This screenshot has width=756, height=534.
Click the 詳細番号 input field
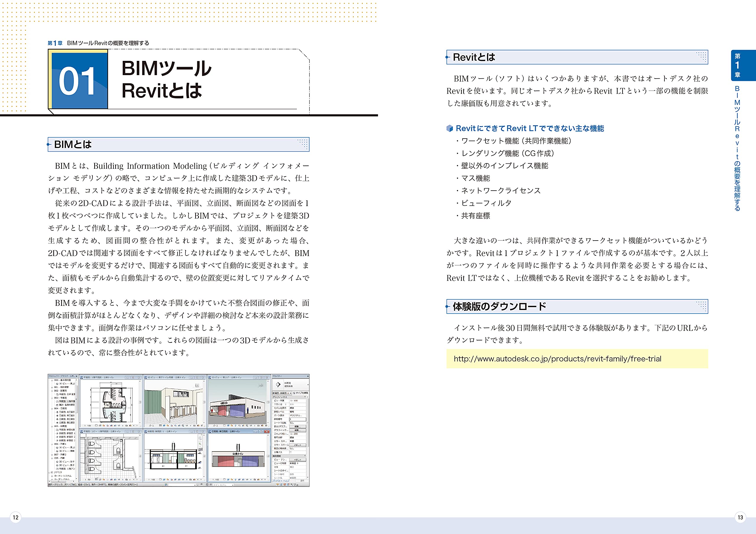point(298,419)
